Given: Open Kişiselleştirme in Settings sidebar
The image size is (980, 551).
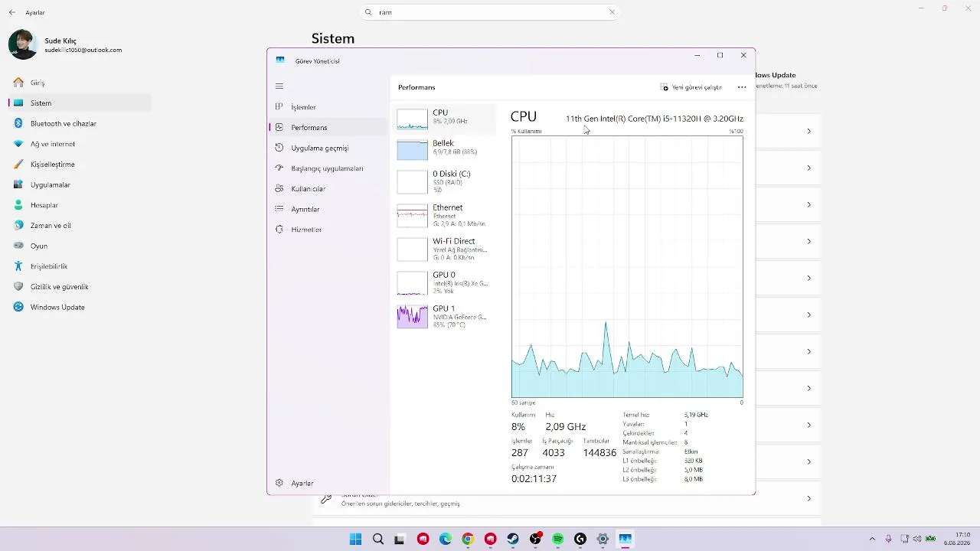Looking at the screenshot, I should tap(80, 165).
